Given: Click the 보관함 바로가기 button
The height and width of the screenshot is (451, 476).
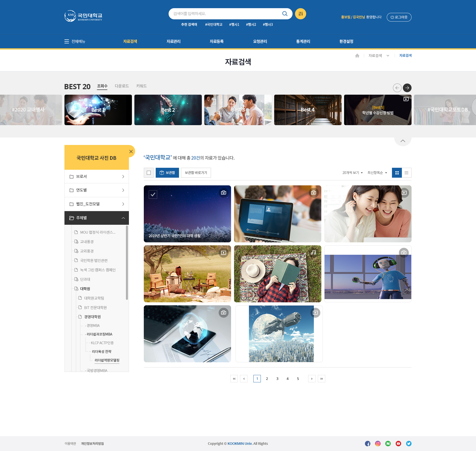Looking at the screenshot, I should tap(196, 173).
